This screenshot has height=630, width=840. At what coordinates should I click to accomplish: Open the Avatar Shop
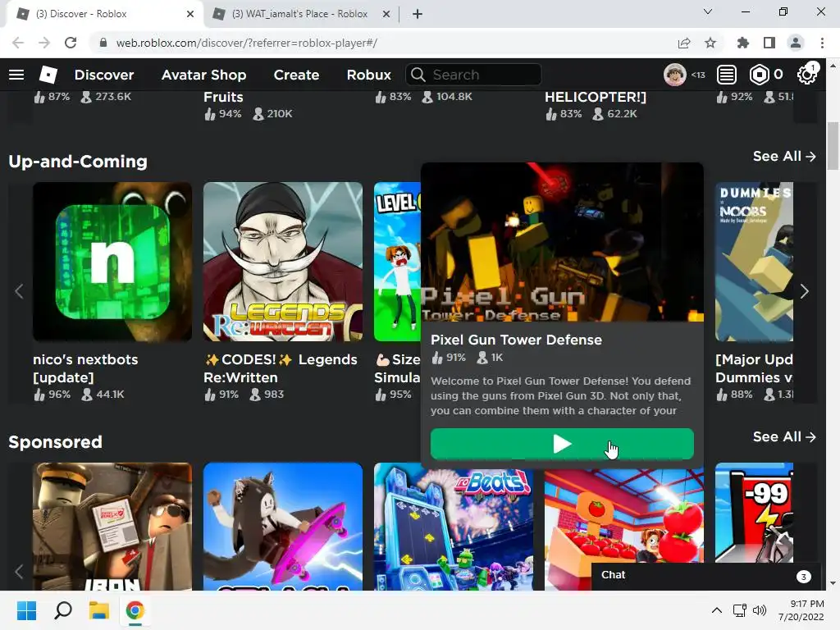(203, 75)
